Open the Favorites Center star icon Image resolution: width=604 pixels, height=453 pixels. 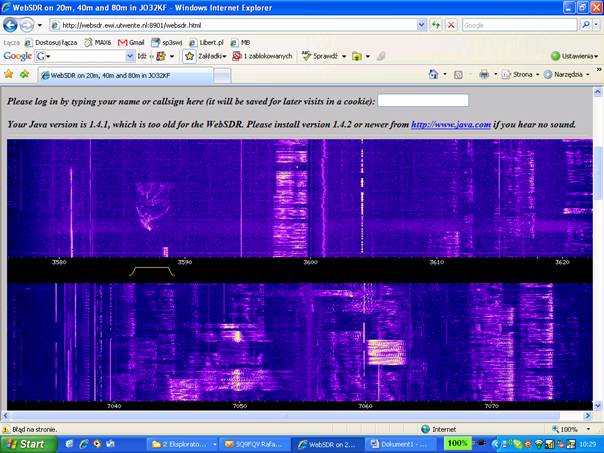click(x=9, y=74)
